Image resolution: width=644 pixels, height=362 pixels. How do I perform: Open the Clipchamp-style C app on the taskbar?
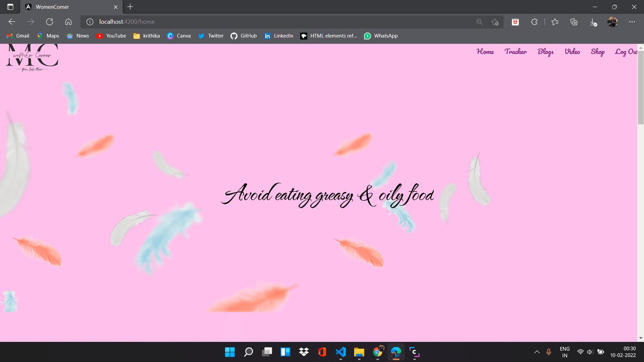coord(415,352)
